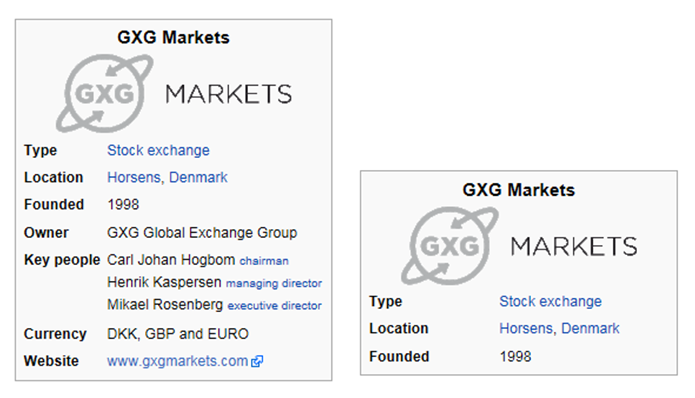
Task: Click the GXG globe logo in left infobox
Action: tap(105, 94)
